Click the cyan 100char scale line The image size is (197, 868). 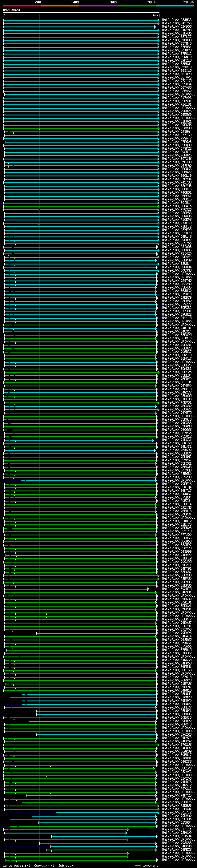coord(138,866)
